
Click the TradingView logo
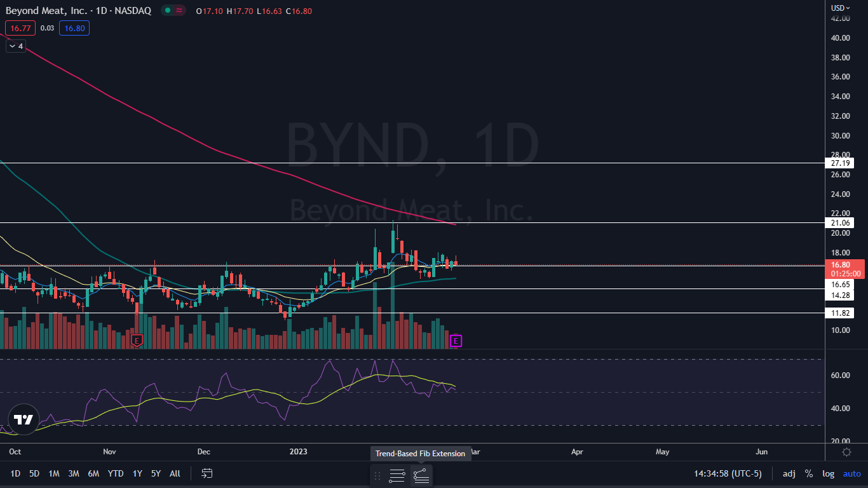[x=24, y=420]
